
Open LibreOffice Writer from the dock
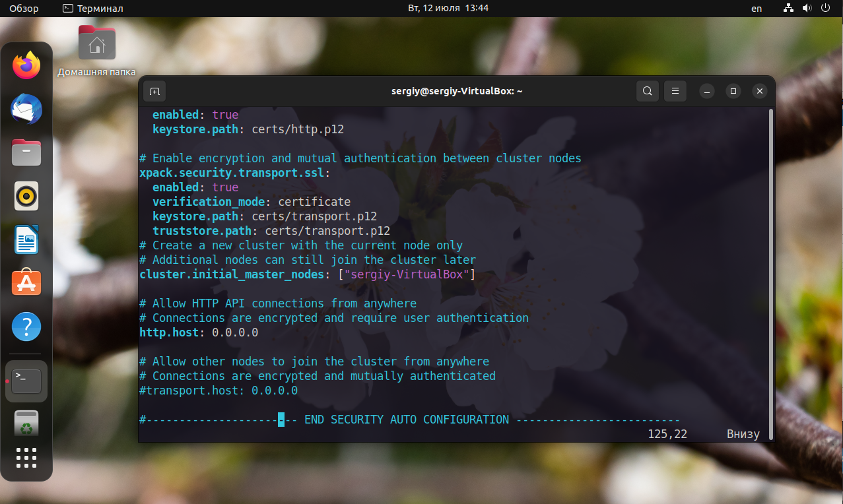(26, 239)
